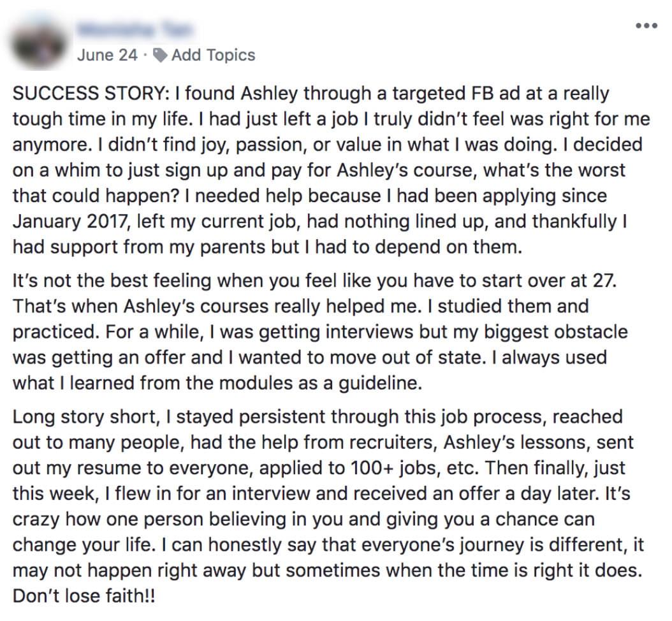Click 'Long story short' in the third paragraph
Image resolution: width=672 pixels, height=621 pixels.
[x=85, y=417]
